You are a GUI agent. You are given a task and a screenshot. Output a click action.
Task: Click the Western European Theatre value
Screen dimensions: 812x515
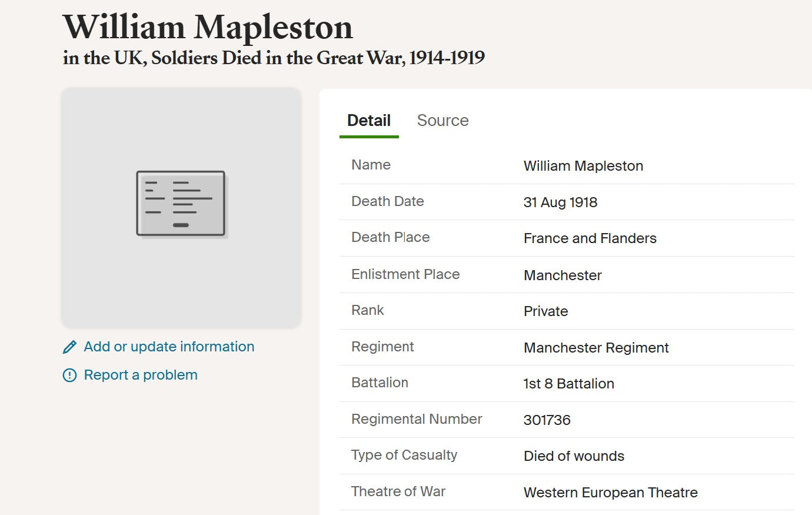610,493
